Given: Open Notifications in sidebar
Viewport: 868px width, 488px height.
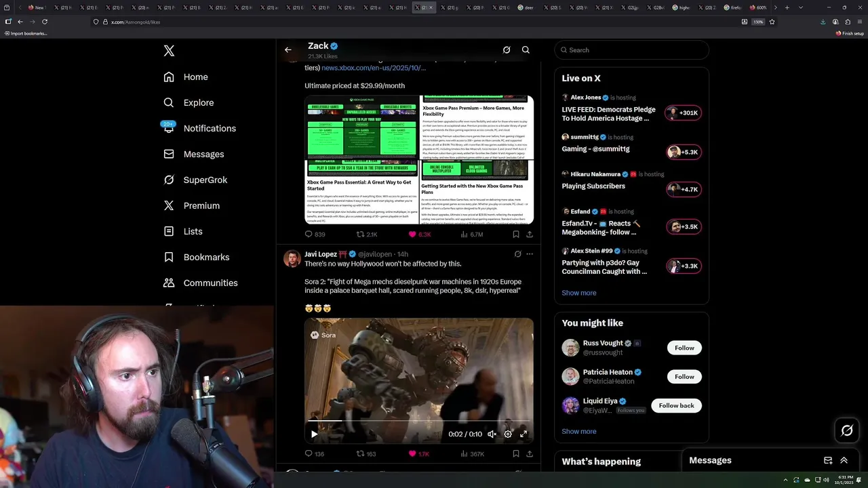Looking at the screenshot, I should coord(199,128).
